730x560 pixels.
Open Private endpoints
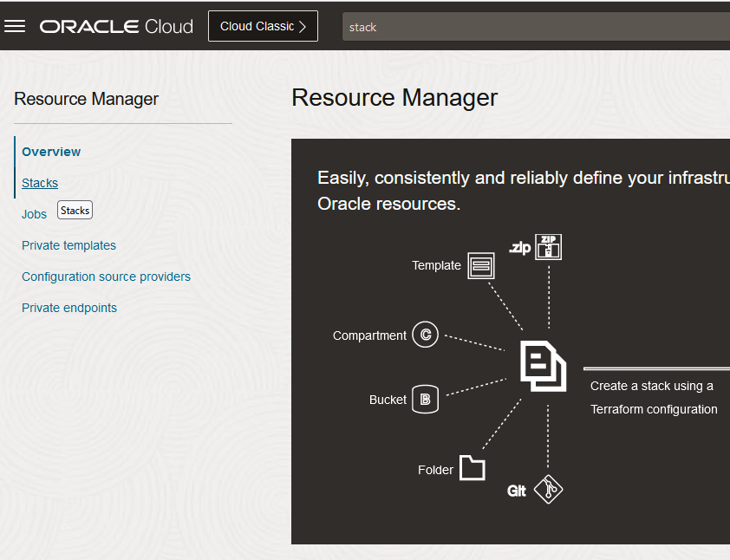(69, 308)
